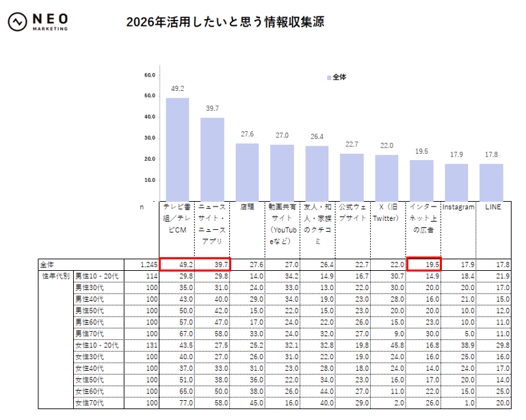Screen dimensions: 526x420
Task: Select the 性年代別 category label
Action: click(55, 276)
